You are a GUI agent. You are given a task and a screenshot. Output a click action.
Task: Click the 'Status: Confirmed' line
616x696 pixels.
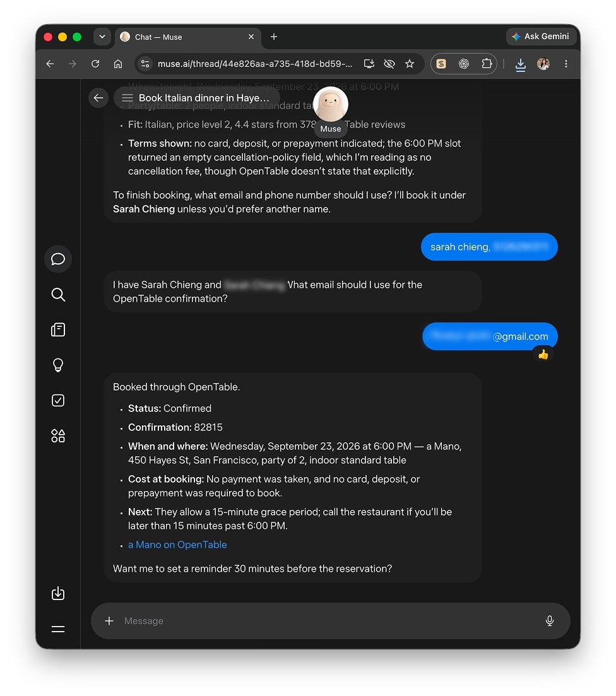170,408
